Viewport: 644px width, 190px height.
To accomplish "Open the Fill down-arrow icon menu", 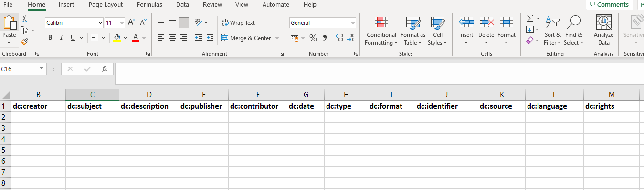I will [530, 30].
